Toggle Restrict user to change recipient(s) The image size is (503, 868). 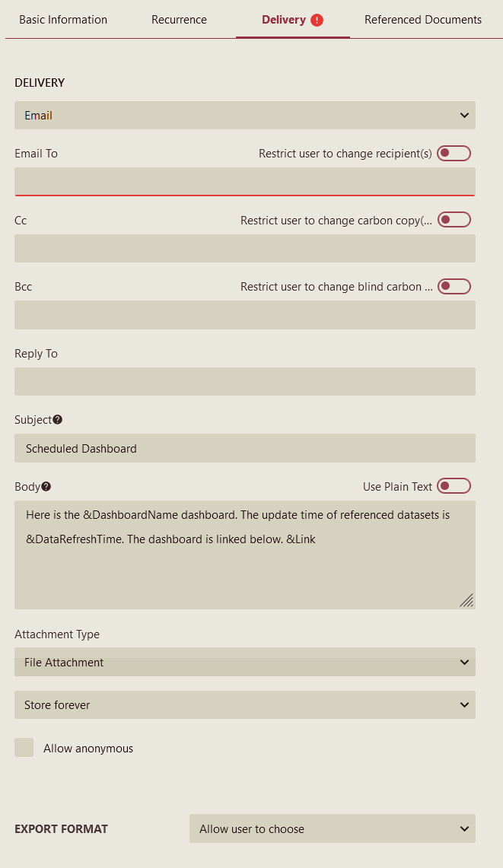[x=454, y=153]
